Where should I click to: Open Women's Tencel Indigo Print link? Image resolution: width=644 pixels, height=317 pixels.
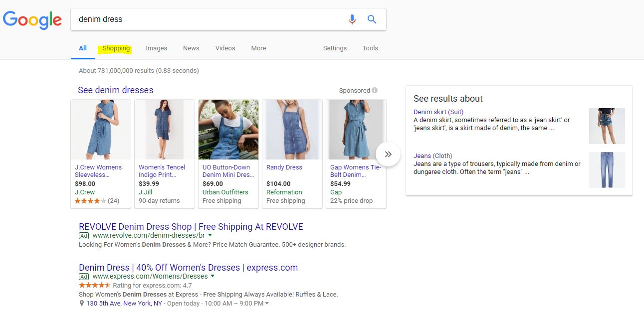tap(162, 171)
